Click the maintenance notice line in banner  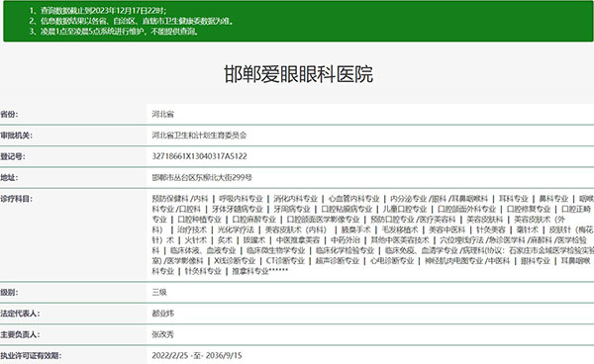click(x=113, y=32)
